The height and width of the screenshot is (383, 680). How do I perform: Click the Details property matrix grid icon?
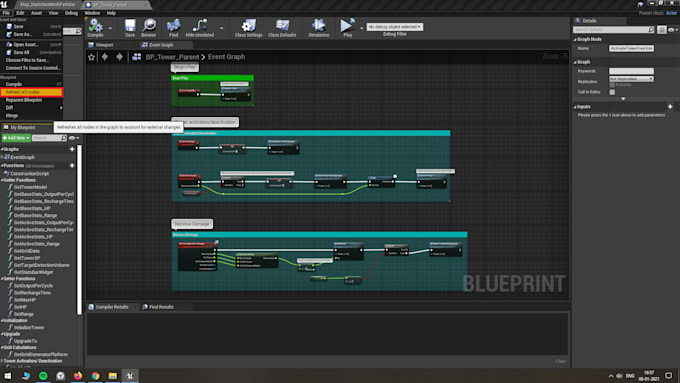(661, 29)
